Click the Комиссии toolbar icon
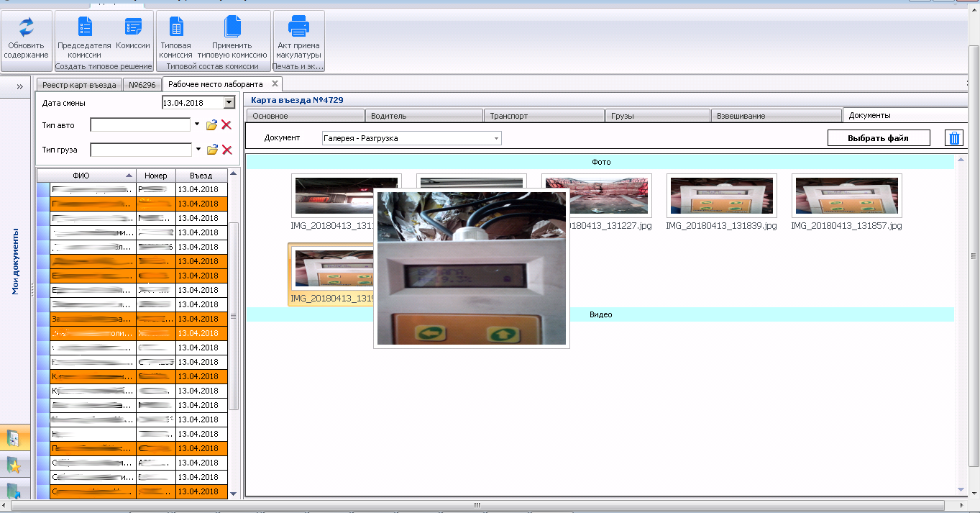The height and width of the screenshot is (513, 980). [x=133, y=27]
